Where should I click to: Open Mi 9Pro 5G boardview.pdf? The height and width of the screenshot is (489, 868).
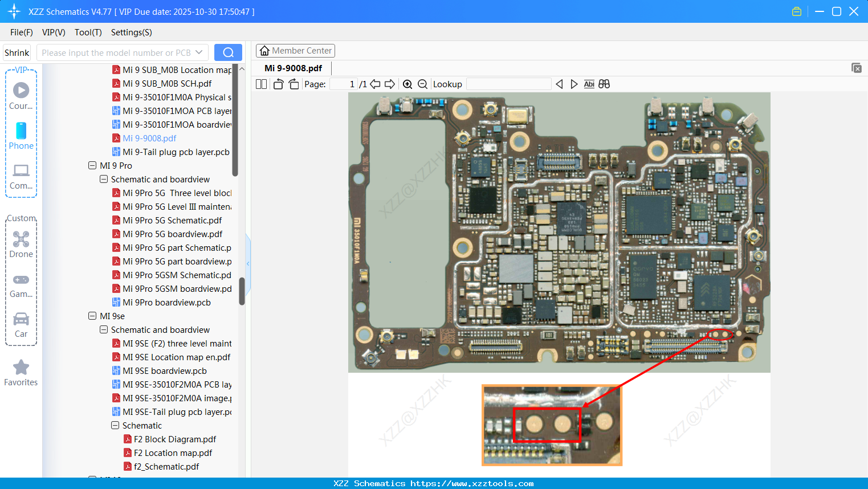(173, 234)
